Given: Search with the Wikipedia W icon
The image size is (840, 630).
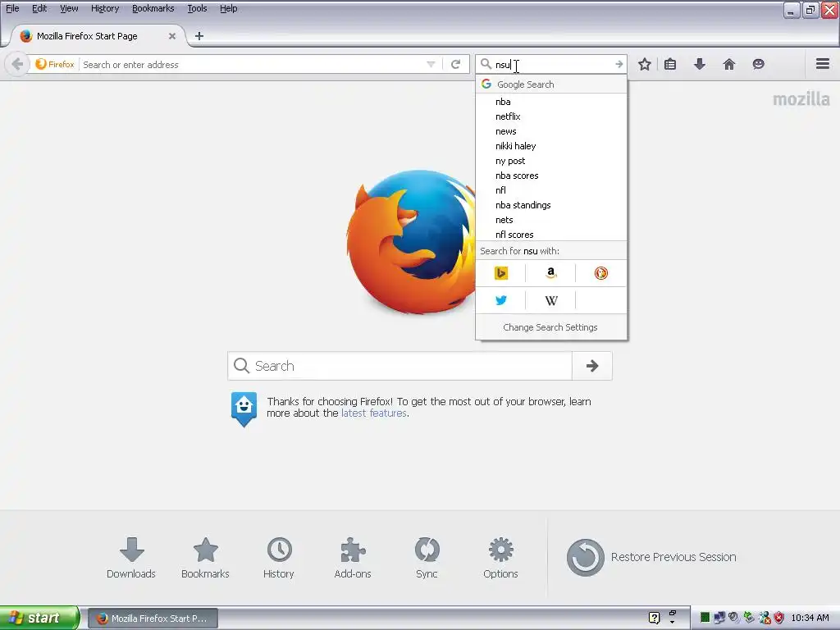Looking at the screenshot, I should pyautogui.click(x=550, y=300).
